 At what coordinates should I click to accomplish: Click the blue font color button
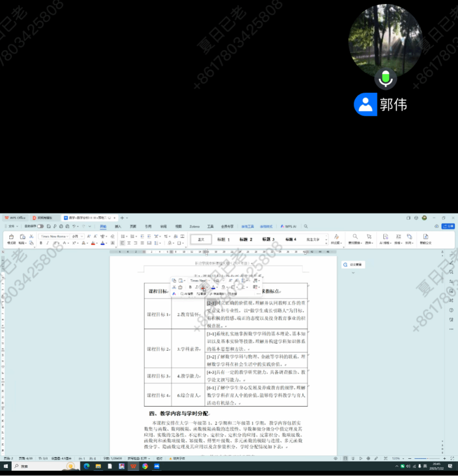click(x=103, y=243)
